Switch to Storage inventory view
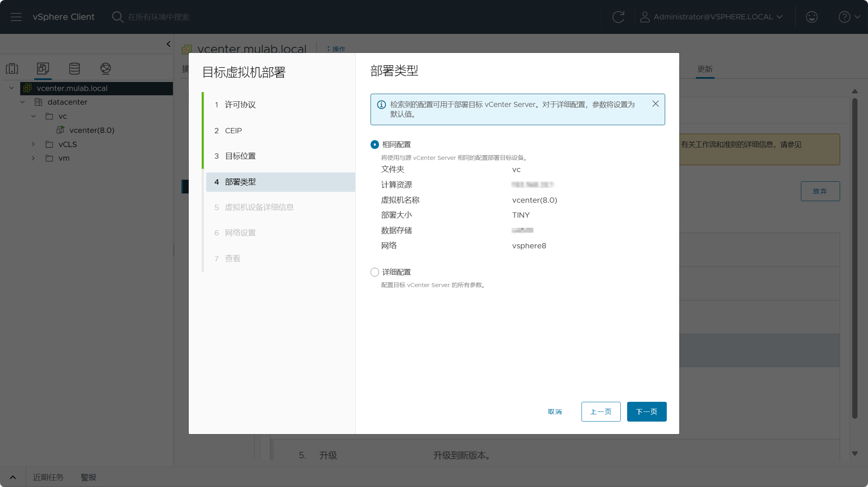 [74, 69]
